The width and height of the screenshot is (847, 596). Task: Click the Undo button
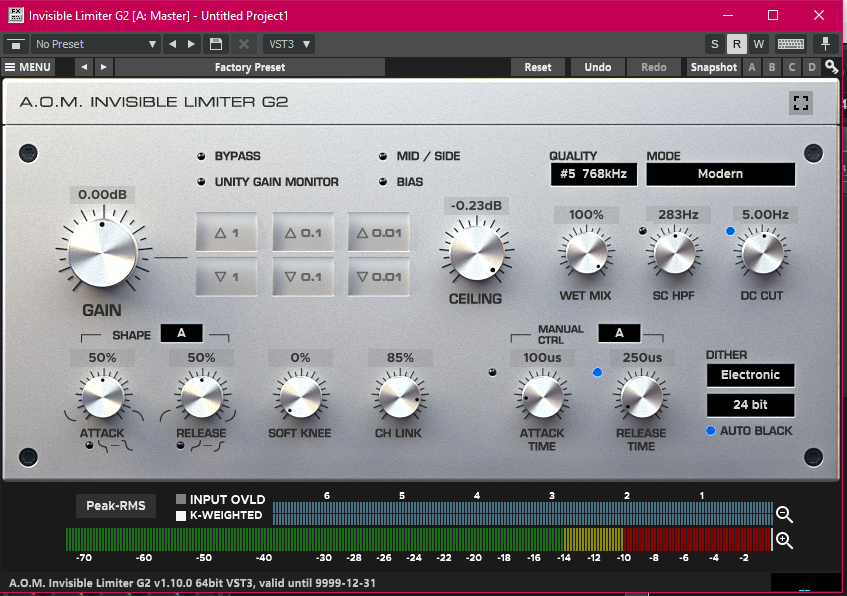(597, 67)
